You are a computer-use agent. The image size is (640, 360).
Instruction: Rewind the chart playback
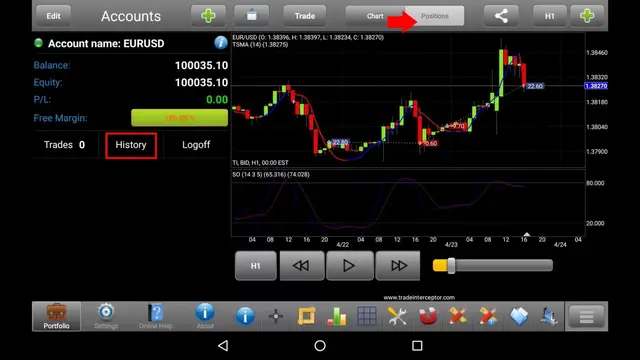[x=302, y=266]
